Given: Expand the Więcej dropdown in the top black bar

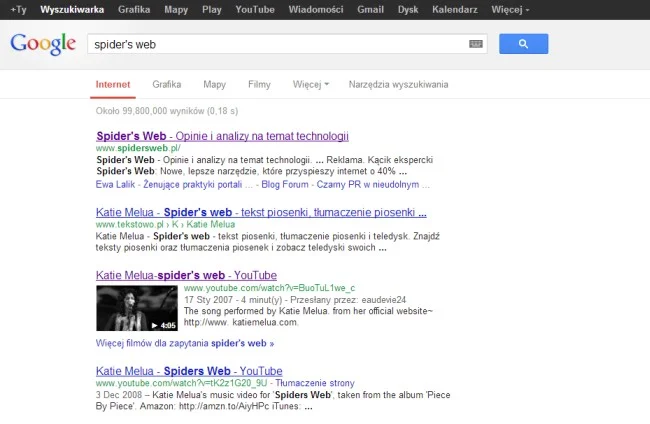Looking at the screenshot, I should click(510, 10).
